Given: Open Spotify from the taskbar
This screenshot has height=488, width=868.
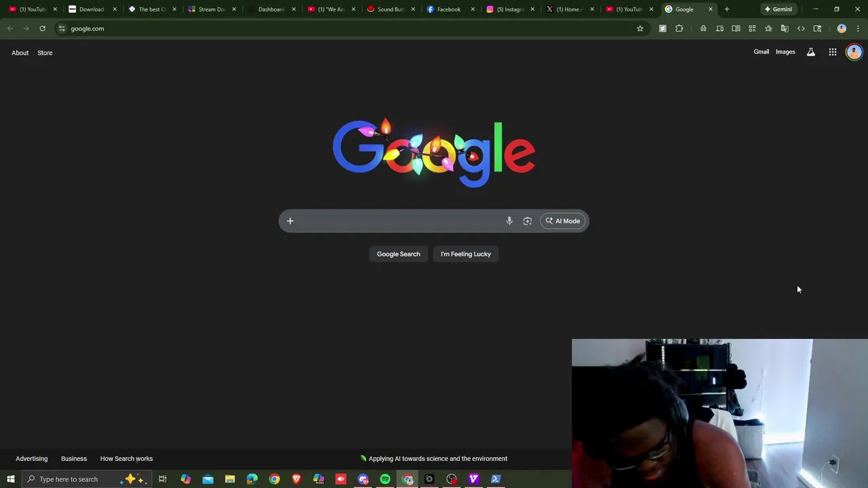Looking at the screenshot, I should [385, 479].
